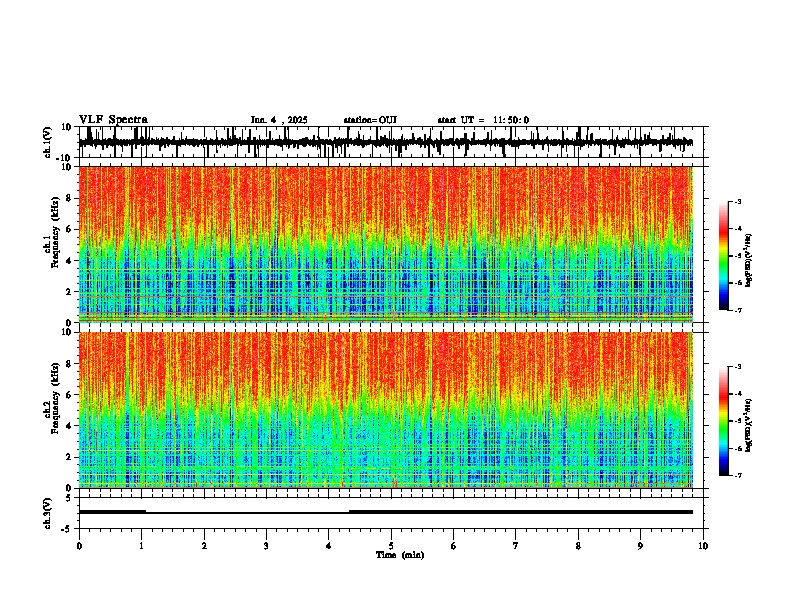Click time axis tick label "1"

click(x=141, y=546)
